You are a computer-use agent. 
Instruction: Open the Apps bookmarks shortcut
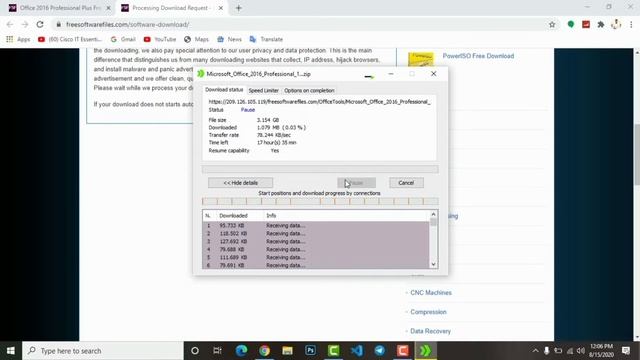coord(18,39)
